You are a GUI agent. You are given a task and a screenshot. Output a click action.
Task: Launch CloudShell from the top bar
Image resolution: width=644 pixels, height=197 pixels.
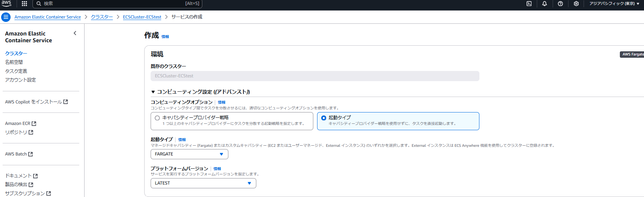529,4
